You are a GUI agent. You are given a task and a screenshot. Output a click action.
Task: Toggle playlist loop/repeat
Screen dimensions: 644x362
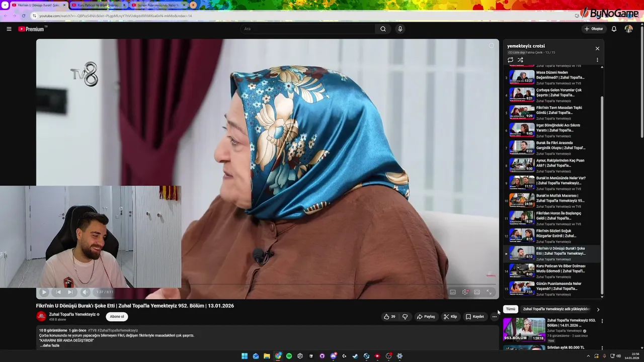(510, 60)
